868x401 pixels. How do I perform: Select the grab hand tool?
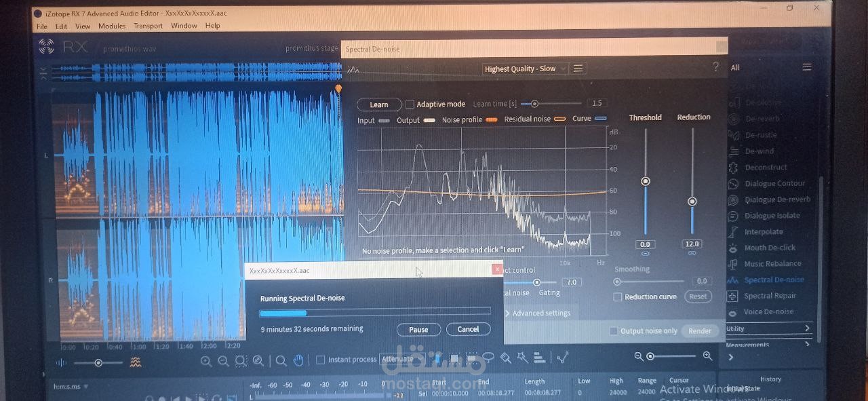[x=299, y=360]
